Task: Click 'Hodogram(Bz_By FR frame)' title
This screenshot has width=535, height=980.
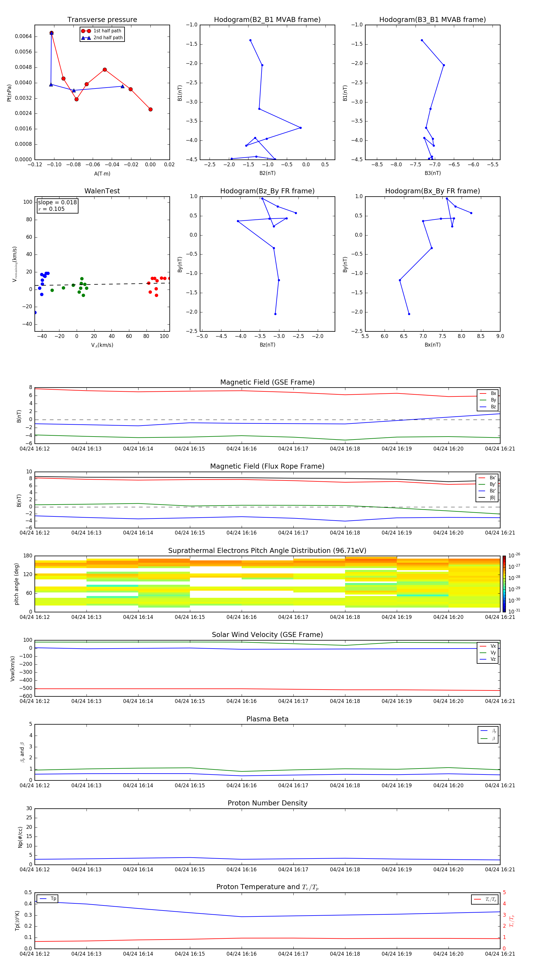Action: (x=267, y=191)
